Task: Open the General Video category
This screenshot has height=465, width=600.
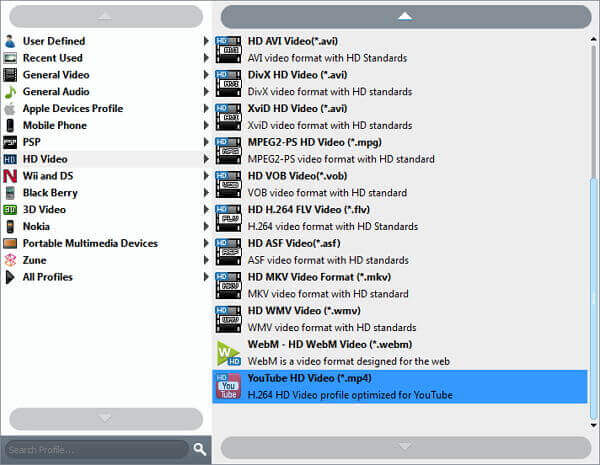Action: [x=106, y=75]
